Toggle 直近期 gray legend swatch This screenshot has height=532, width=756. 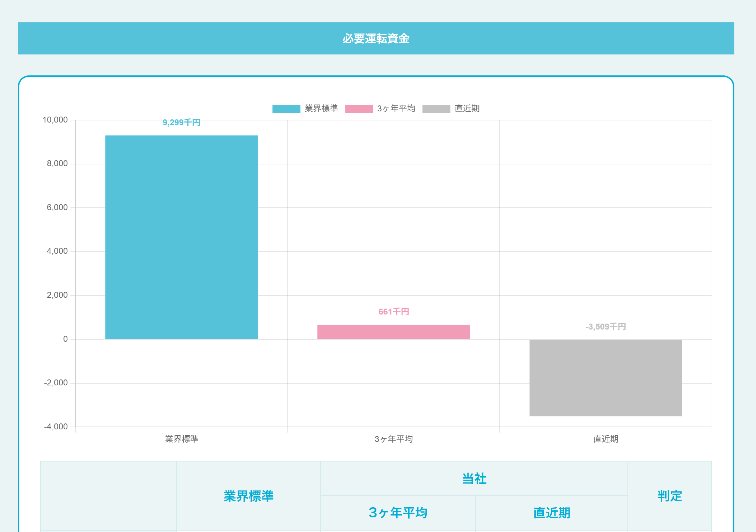click(x=436, y=109)
